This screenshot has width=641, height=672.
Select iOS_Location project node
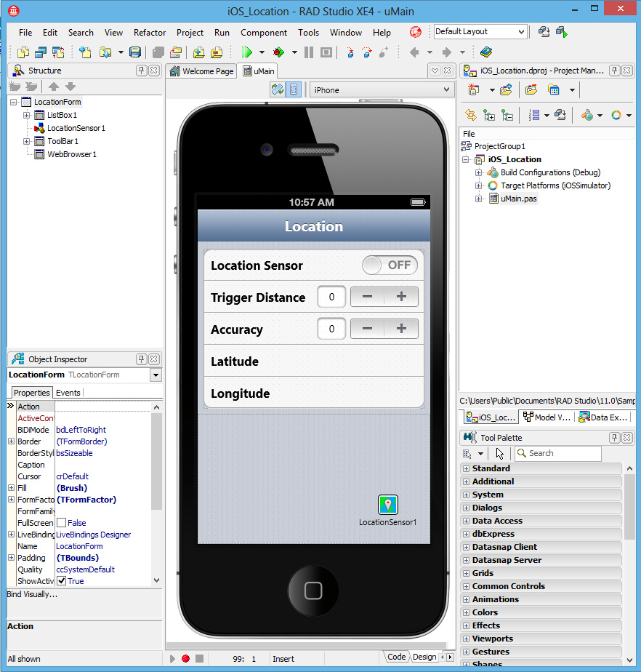(515, 159)
